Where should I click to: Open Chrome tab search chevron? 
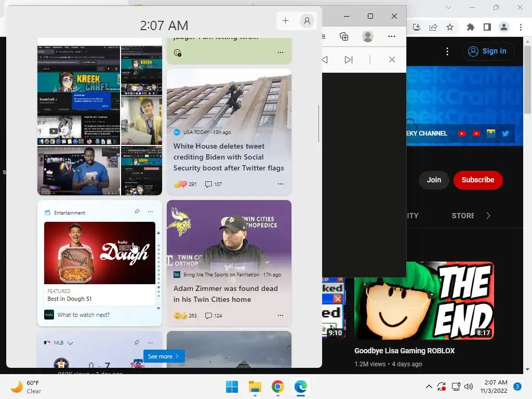coord(448,7)
